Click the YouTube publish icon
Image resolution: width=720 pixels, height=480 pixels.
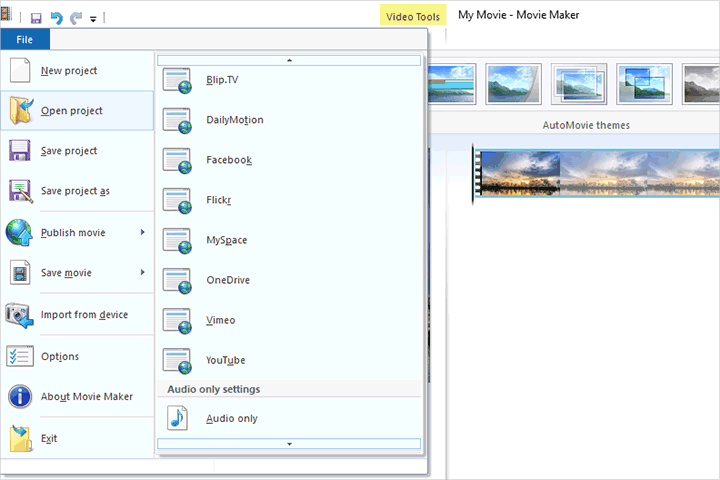click(177, 361)
